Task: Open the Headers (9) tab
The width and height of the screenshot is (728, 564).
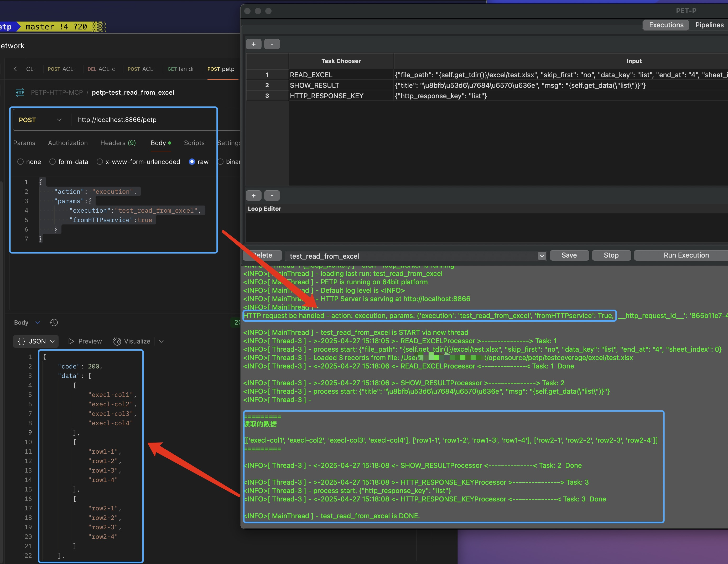Action: tap(118, 143)
